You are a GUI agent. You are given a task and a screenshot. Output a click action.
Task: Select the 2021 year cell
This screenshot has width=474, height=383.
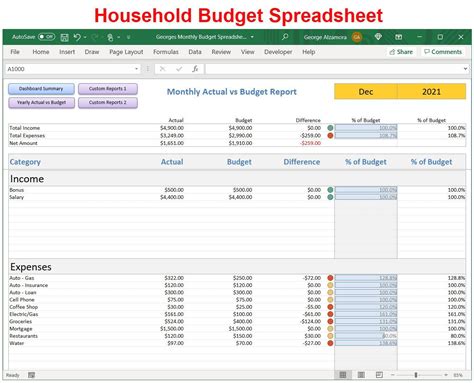tap(432, 92)
